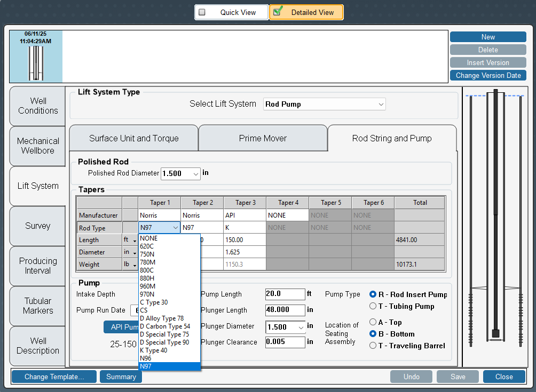Select R - Rod Insert Pump option
Image resolution: width=536 pixels, height=392 pixels.
pos(373,294)
